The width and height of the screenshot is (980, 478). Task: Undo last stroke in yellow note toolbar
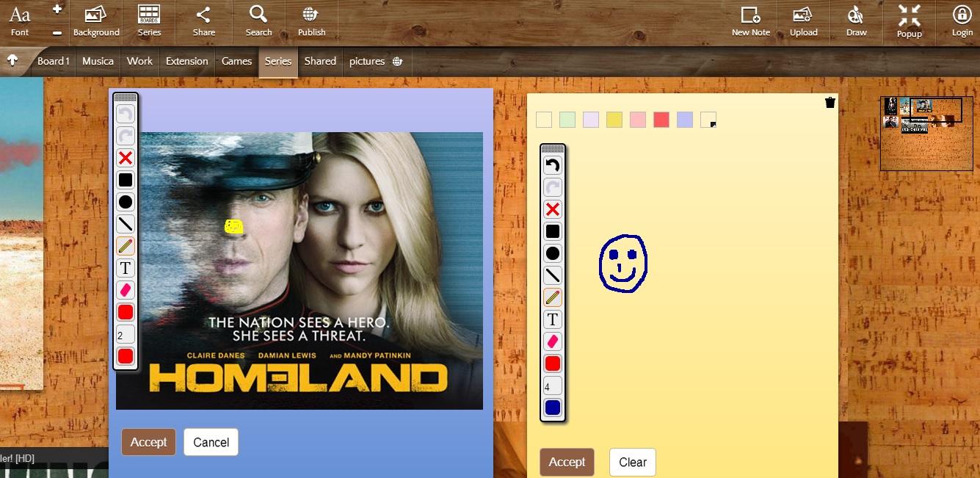pos(553,165)
